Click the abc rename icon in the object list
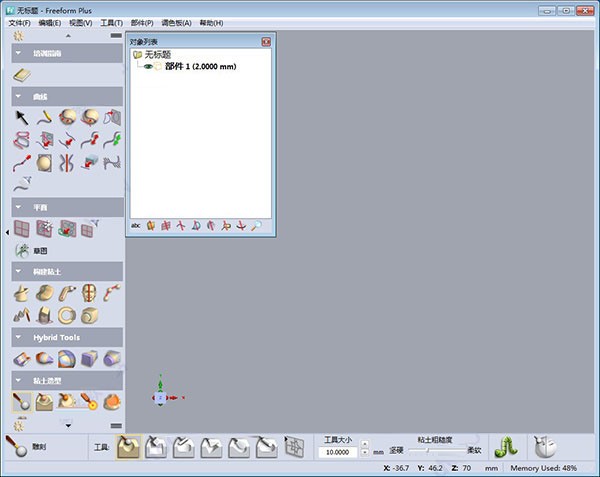Screen dimensions: 600x477 click(x=136, y=226)
